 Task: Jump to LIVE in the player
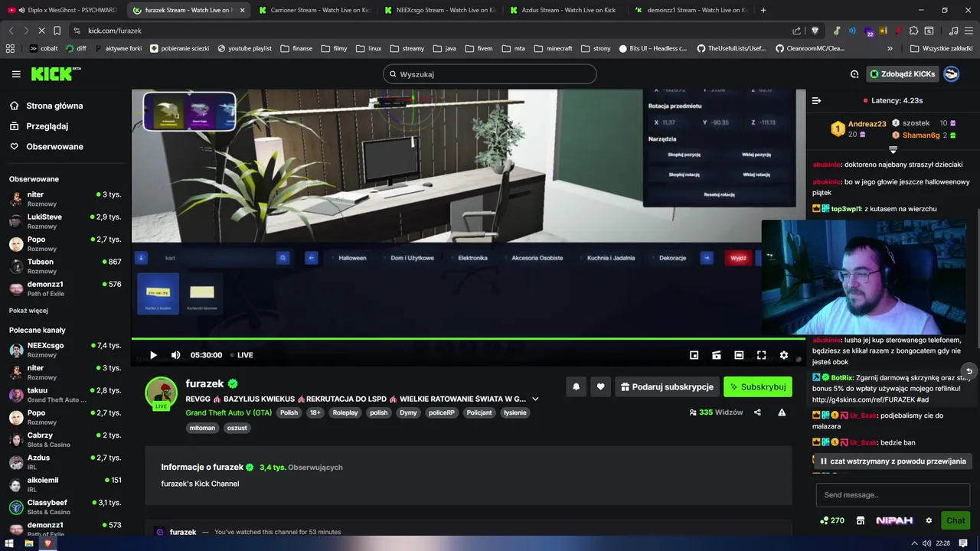click(241, 355)
